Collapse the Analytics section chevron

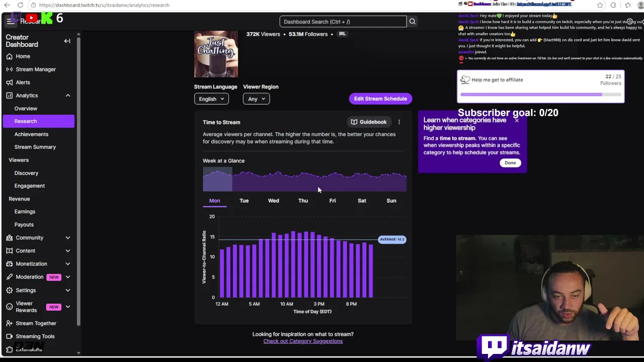[x=67, y=96]
